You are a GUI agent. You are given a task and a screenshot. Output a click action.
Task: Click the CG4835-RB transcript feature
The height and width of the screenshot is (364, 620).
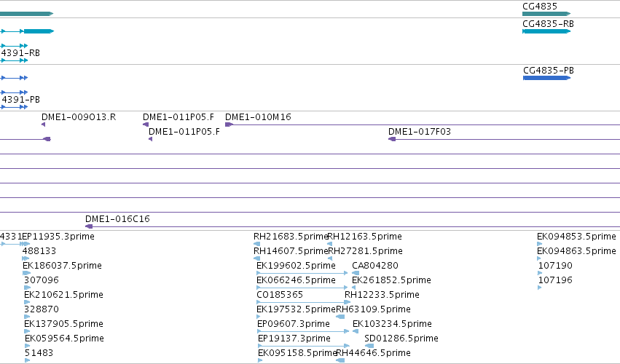[546, 31]
